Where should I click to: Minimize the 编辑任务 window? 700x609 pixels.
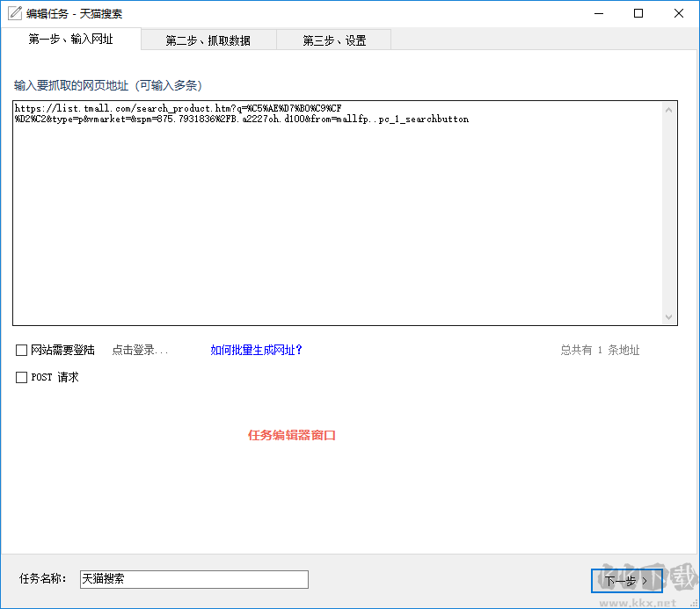[599, 13]
